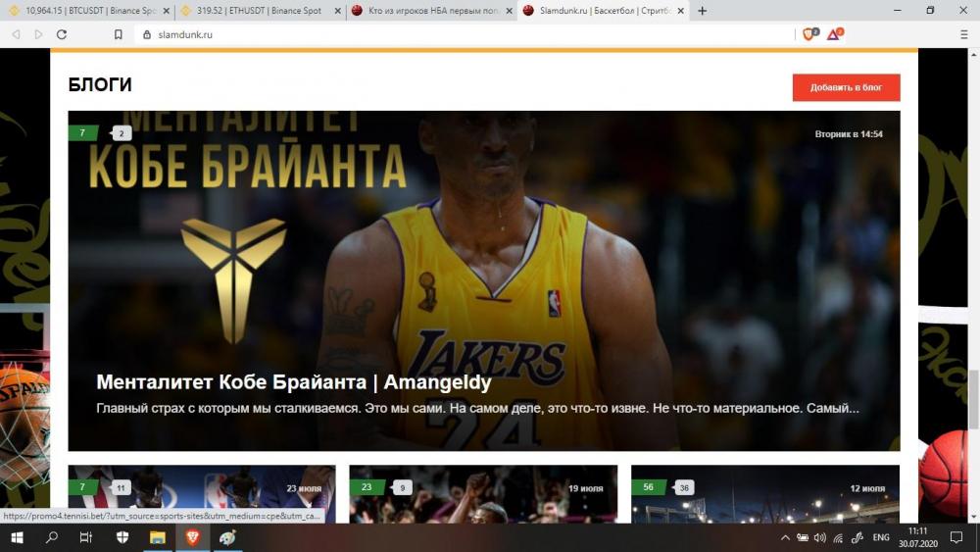Open a new browser tab with plus
980x552 pixels.
tap(703, 11)
